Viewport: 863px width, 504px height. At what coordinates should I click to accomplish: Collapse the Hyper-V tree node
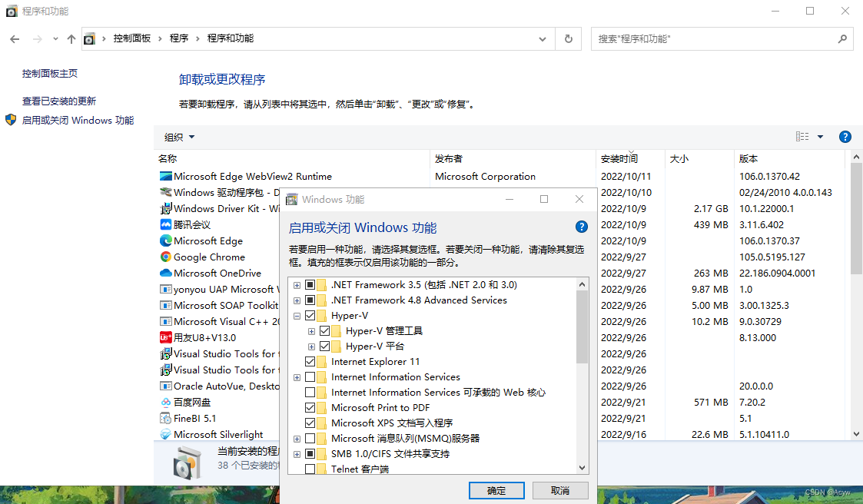pos(297,316)
